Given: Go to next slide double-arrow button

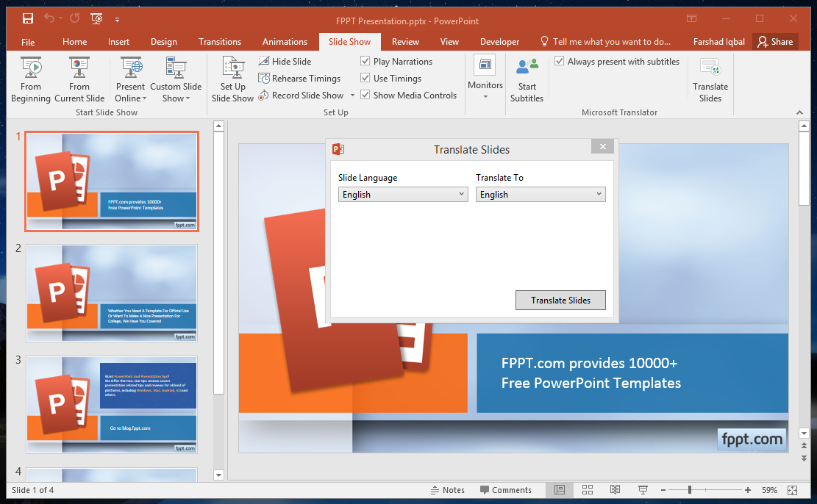Looking at the screenshot, I should click(804, 458).
